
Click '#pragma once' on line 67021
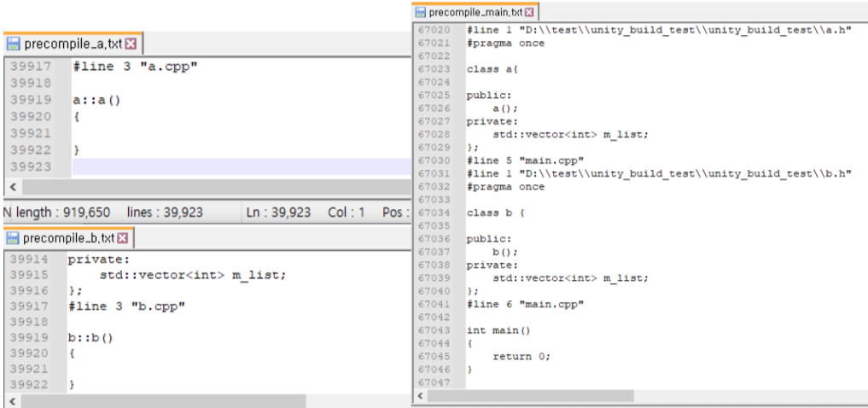505,44
